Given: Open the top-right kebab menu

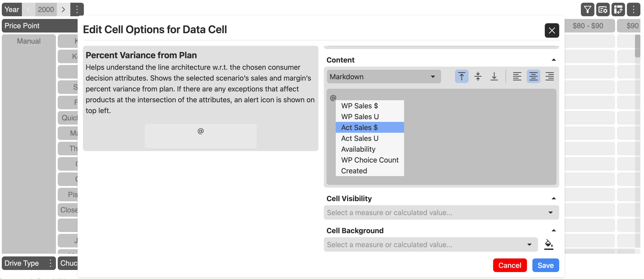Looking at the screenshot, I should click(634, 9).
